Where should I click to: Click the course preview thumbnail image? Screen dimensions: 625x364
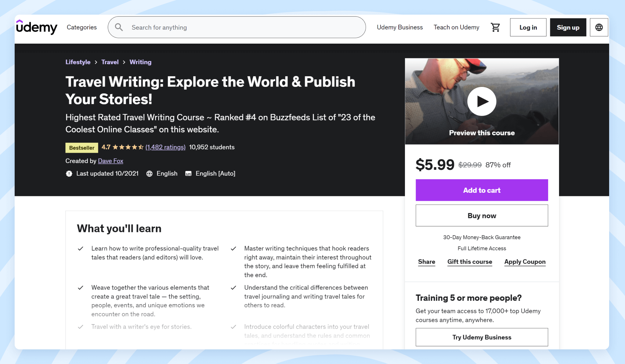(482, 101)
